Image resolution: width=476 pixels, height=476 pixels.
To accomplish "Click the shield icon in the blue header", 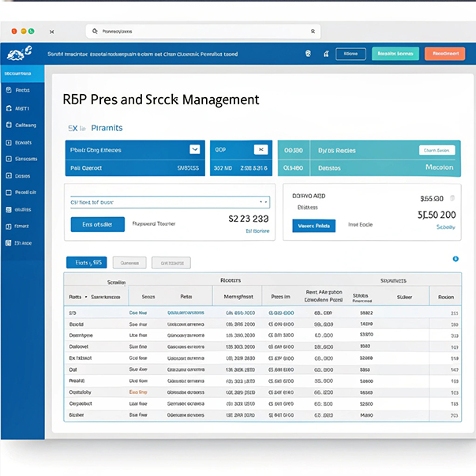I will coord(308,54).
